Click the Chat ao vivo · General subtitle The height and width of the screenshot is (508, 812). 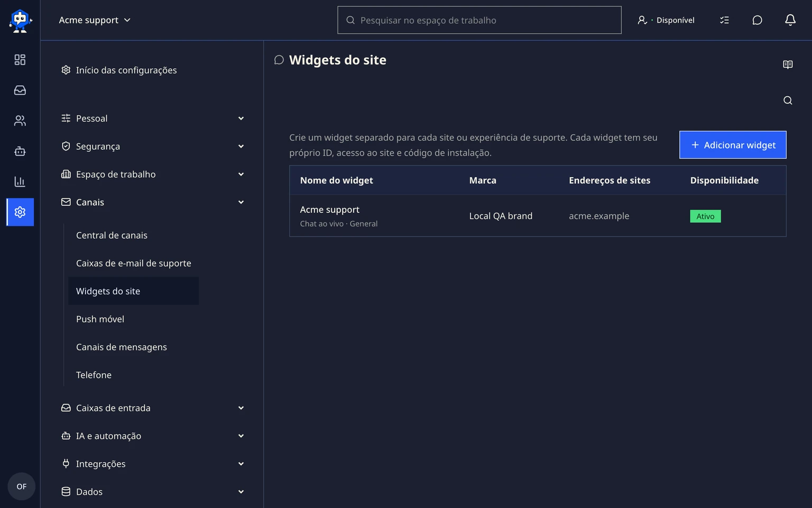(339, 224)
